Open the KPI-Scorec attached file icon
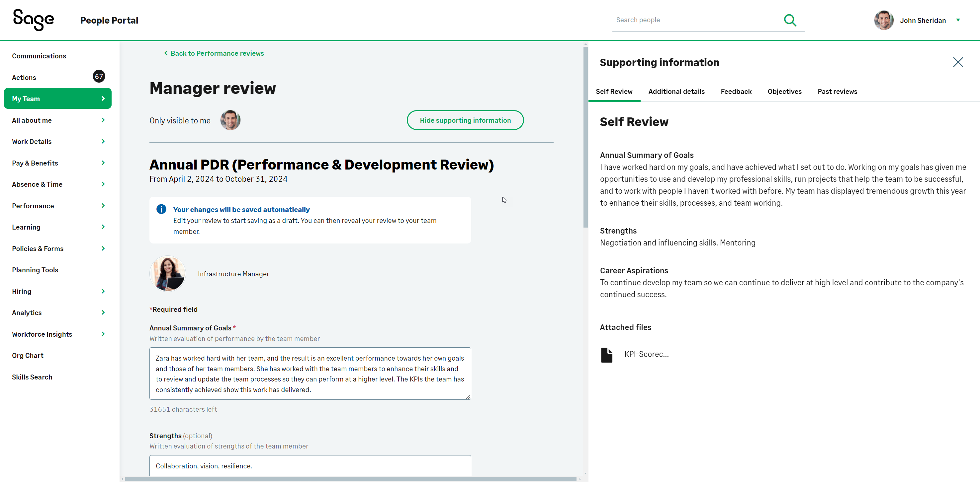The width and height of the screenshot is (980, 482). tap(606, 355)
